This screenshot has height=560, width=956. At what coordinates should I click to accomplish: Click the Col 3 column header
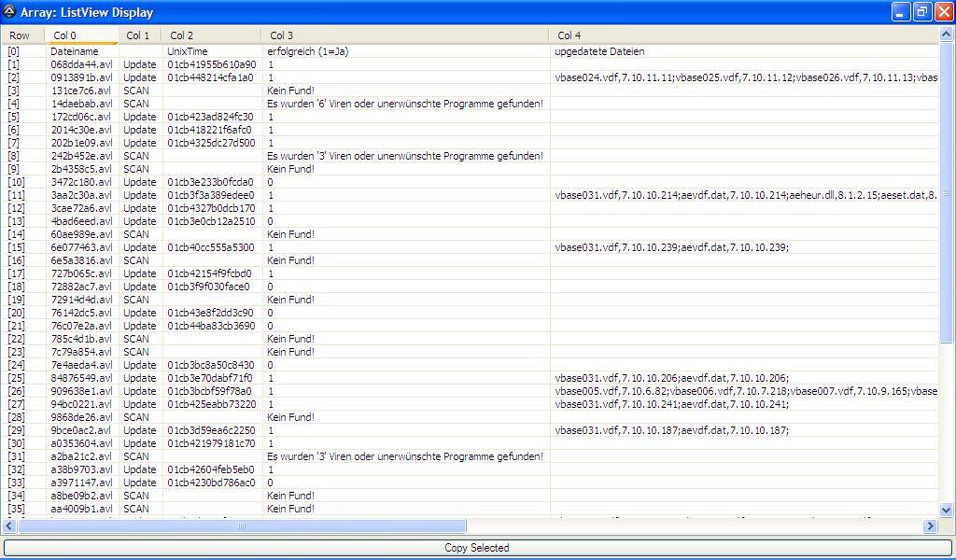tap(405, 35)
